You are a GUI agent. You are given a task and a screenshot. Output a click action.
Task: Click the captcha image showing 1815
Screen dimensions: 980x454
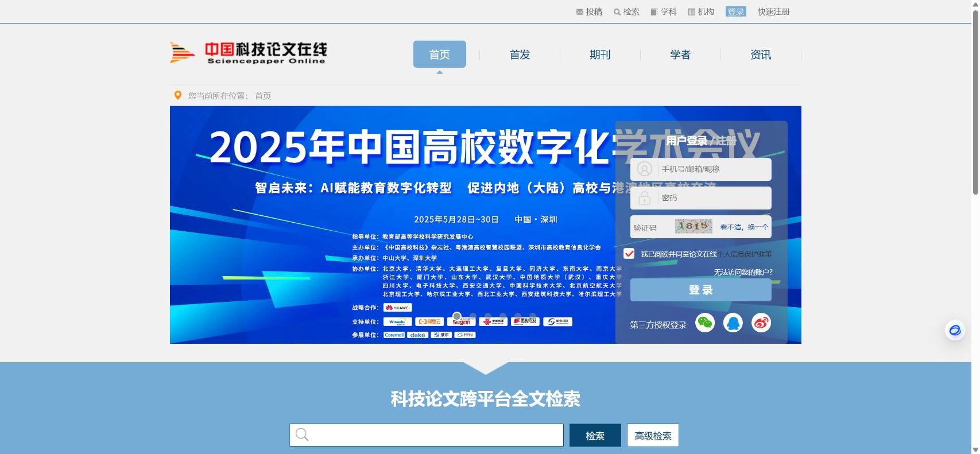coord(694,226)
